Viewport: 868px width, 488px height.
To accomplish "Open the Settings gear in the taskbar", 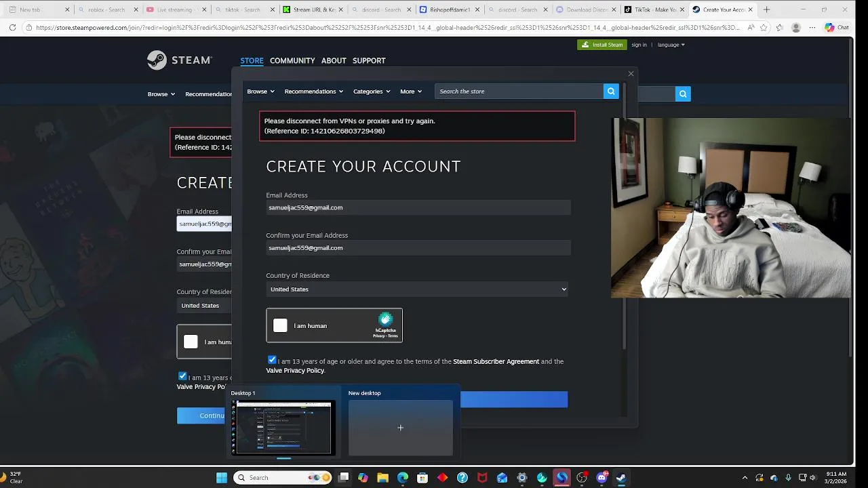I will [x=522, y=478].
